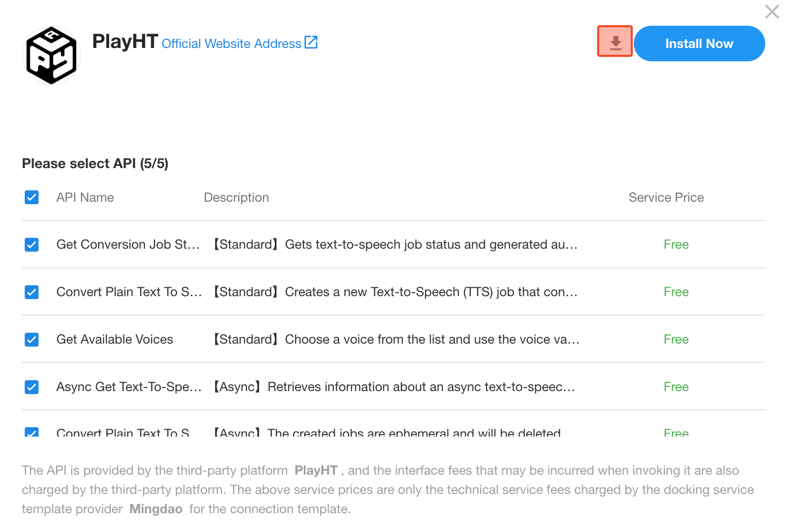Toggle the partially visible last API checkbox

(x=32, y=432)
